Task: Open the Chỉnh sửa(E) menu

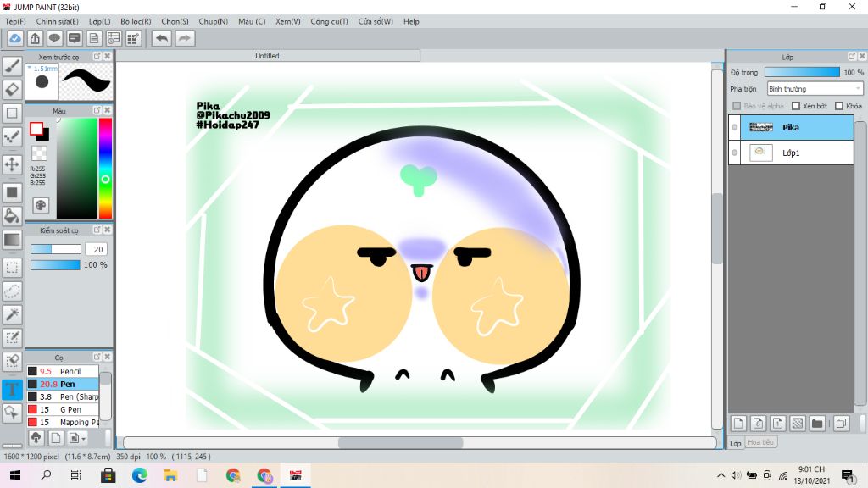Action: [x=58, y=21]
